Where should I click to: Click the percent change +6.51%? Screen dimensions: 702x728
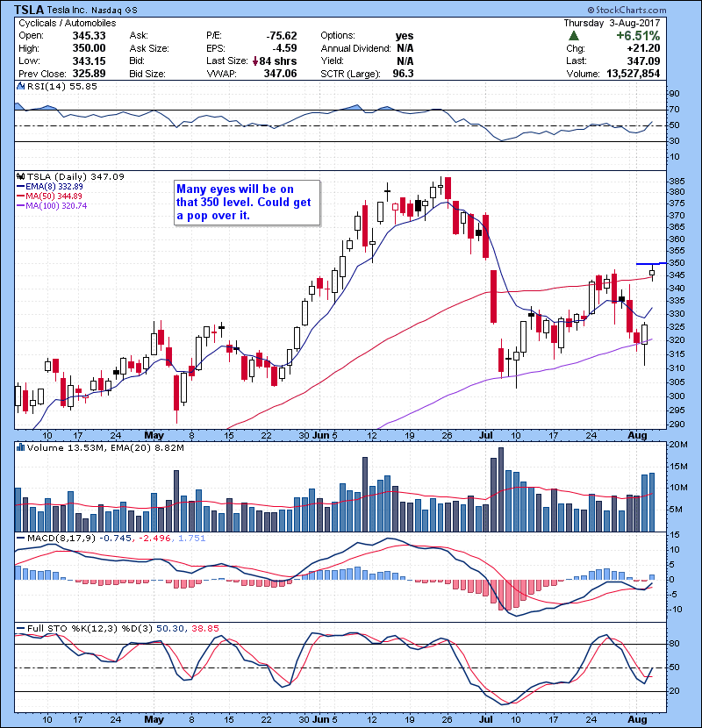[x=638, y=36]
